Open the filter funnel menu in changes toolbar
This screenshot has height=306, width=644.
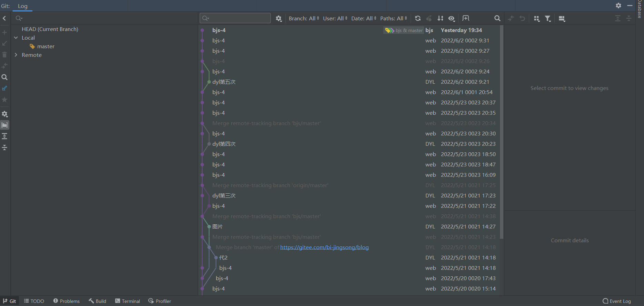(x=548, y=19)
